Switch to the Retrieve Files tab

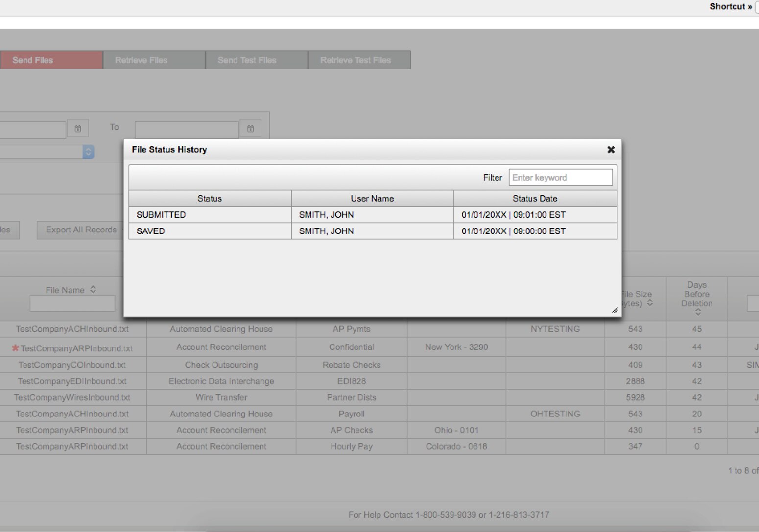[141, 60]
